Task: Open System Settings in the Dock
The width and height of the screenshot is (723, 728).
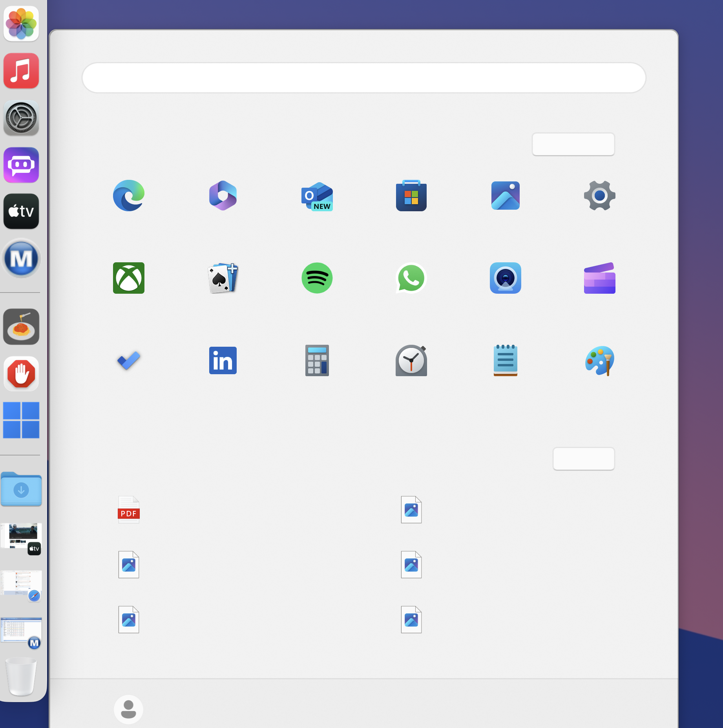Action: click(21, 118)
